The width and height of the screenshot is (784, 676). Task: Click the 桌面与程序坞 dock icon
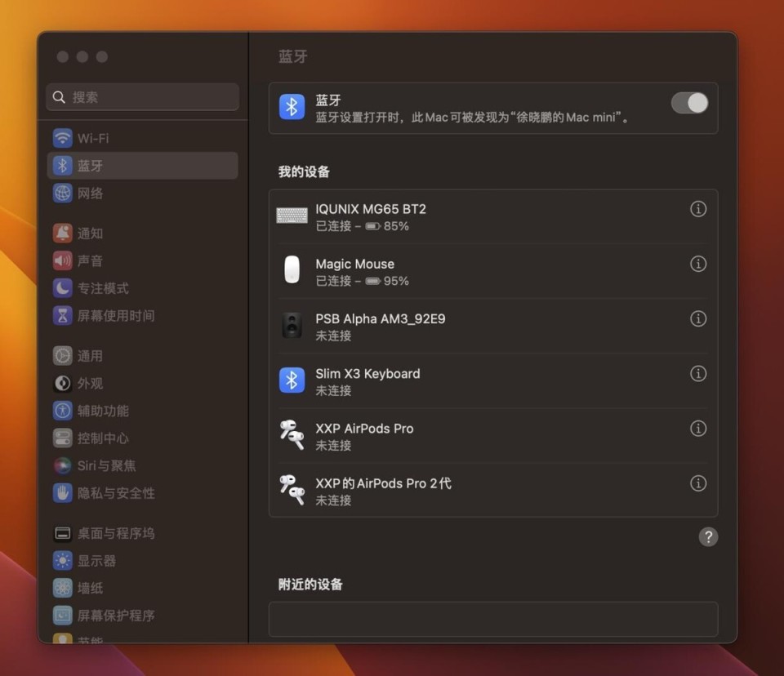tap(63, 533)
